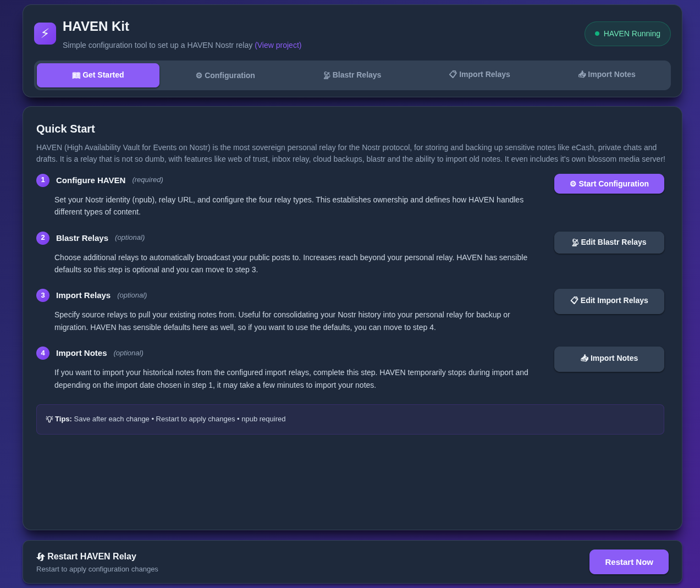Viewport: 700px width, 588px height.
Task: Select the Import Notes tab
Action: 607,75
